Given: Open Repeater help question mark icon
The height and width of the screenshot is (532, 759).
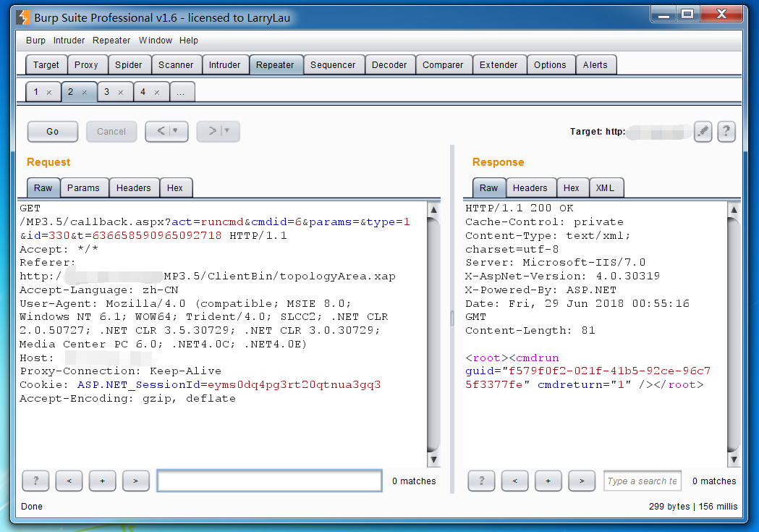Looking at the screenshot, I should click(726, 131).
